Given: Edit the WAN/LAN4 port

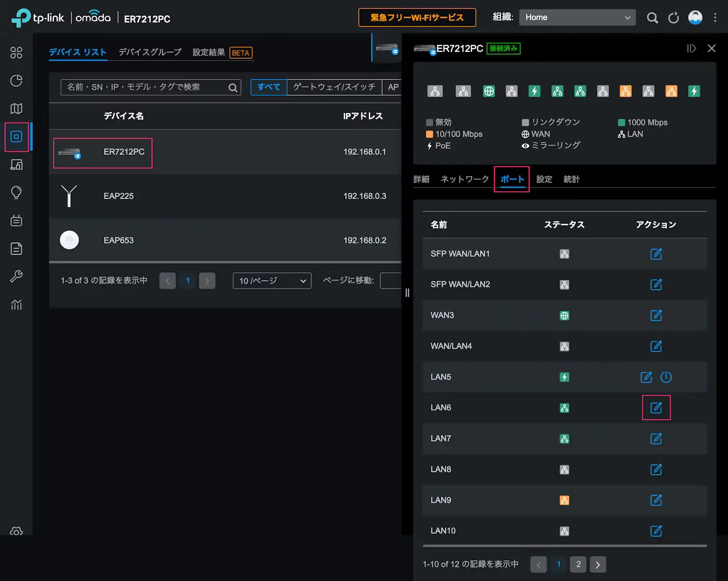Looking at the screenshot, I should click(x=656, y=346).
